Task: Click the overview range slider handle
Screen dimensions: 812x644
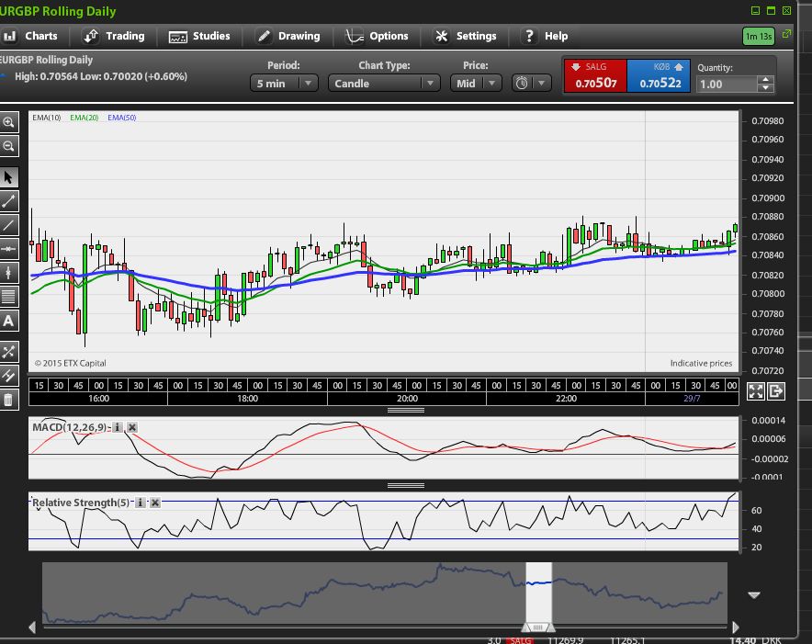Action: point(538,627)
